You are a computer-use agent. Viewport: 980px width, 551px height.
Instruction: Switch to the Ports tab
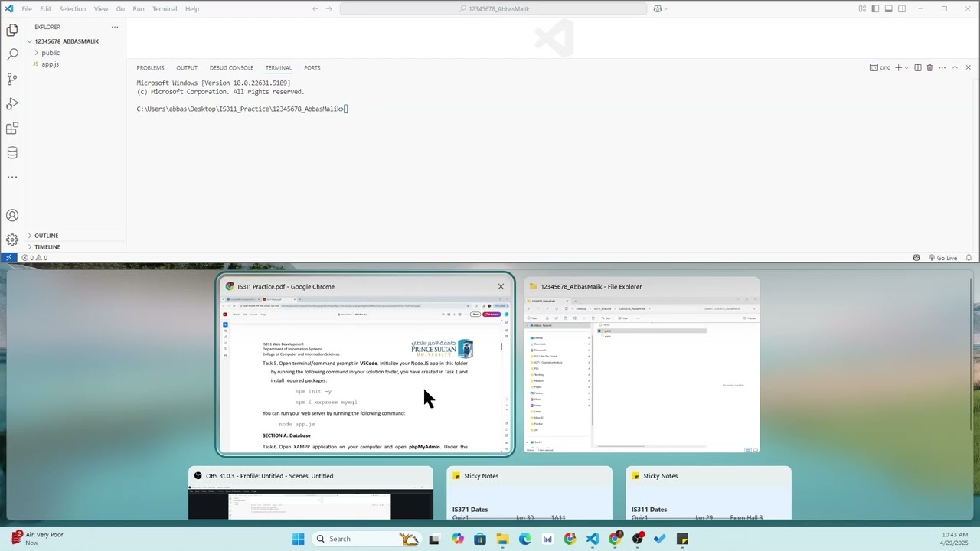pos(312,67)
